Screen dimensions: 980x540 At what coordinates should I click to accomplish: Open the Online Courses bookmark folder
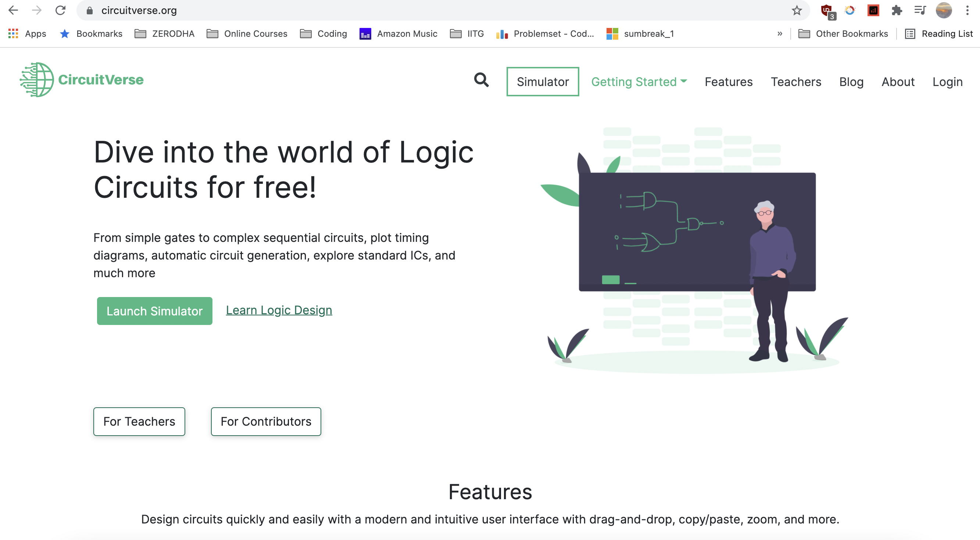click(x=247, y=33)
